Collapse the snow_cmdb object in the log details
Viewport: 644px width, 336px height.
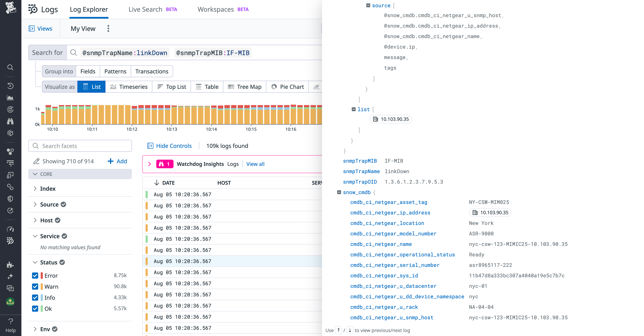pyautogui.click(x=339, y=192)
